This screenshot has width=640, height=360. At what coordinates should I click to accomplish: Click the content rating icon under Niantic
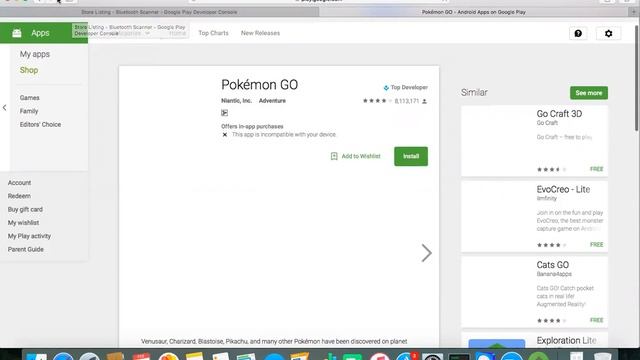224,113
